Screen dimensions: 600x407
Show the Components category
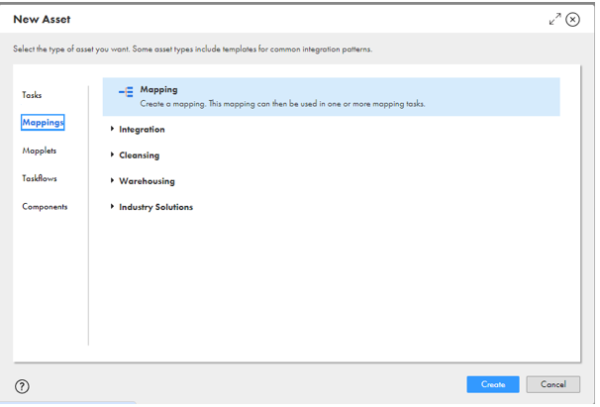(45, 206)
